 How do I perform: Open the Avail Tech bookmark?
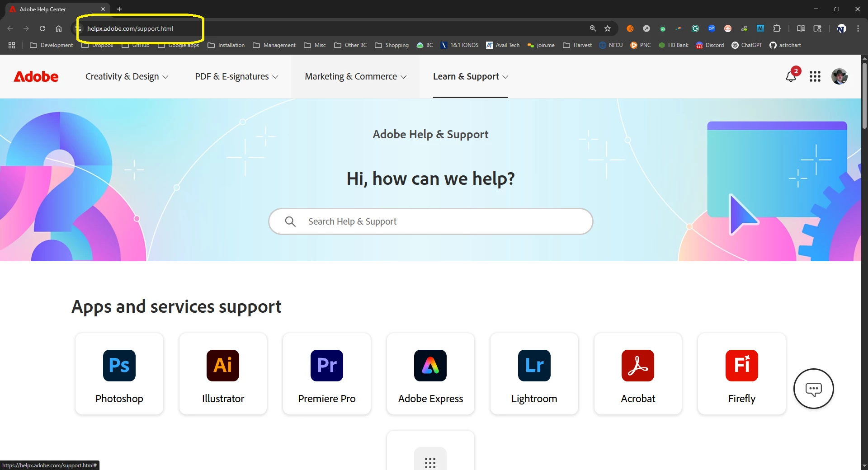point(503,45)
